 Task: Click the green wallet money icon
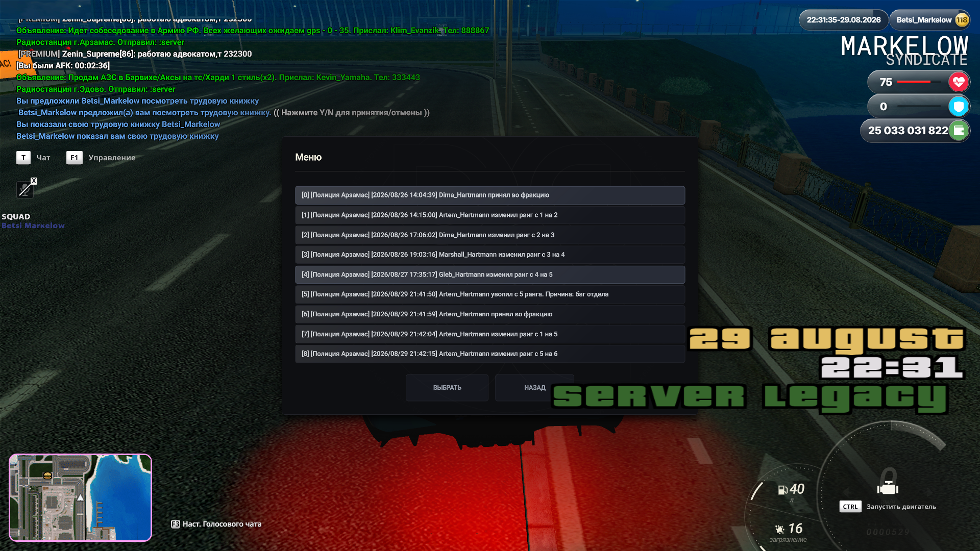pos(959,131)
